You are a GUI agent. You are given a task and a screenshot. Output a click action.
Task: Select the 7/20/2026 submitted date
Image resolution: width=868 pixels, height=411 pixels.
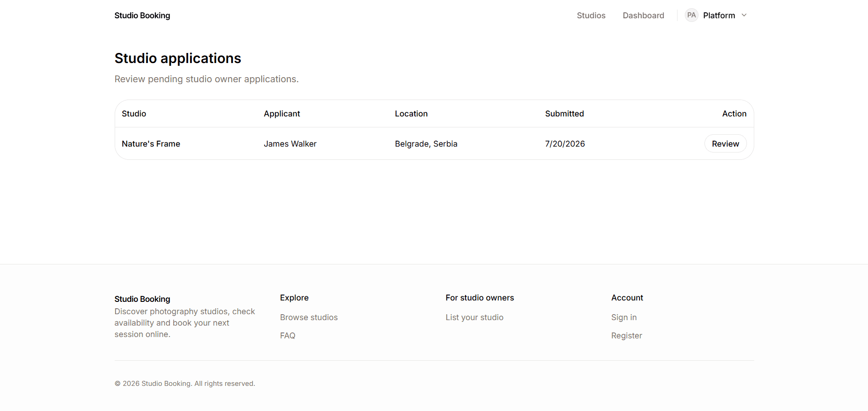coord(565,144)
